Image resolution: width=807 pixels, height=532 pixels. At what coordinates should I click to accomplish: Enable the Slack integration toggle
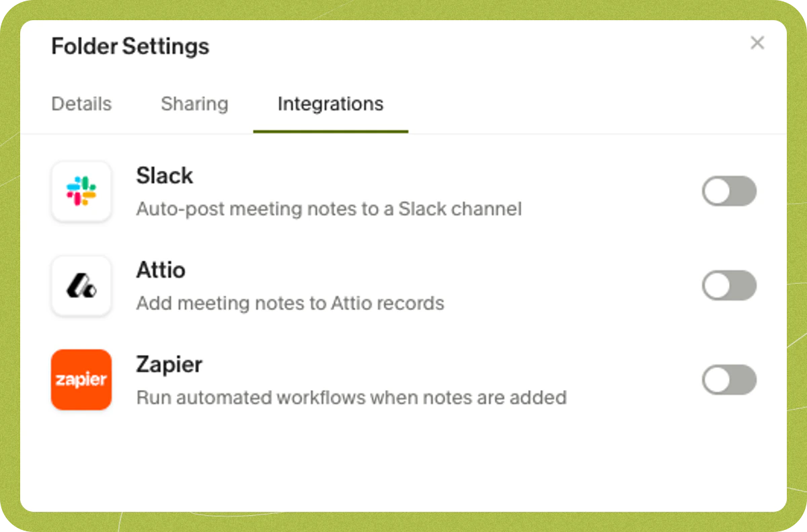tap(729, 191)
